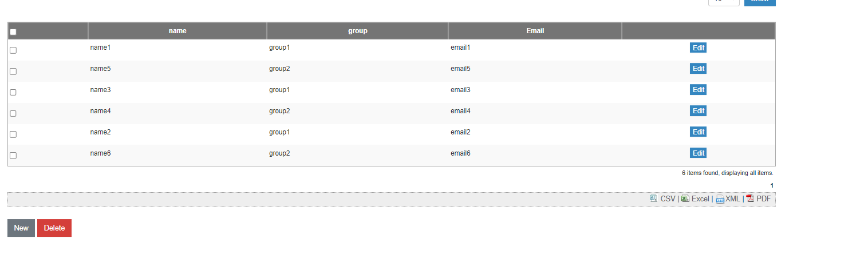Click the CSV export icon
The width and height of the screenshot is (868, 266).
tap(653, 198)
